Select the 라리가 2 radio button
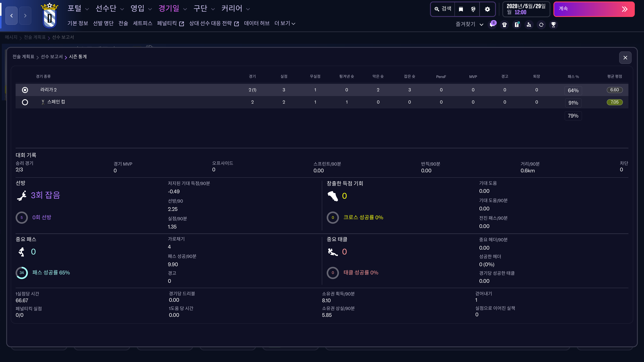This screenshot has width=644, height=362. [x=25, y=90]
